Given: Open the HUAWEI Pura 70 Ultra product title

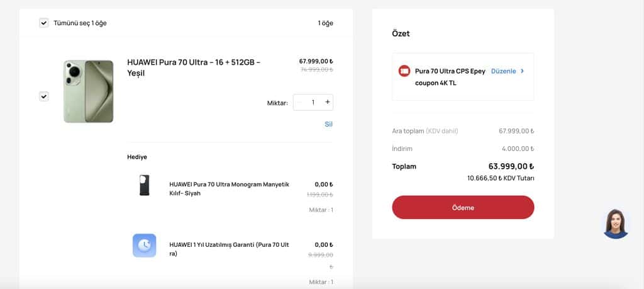Looking at the screenshot, I should [194, 68].
